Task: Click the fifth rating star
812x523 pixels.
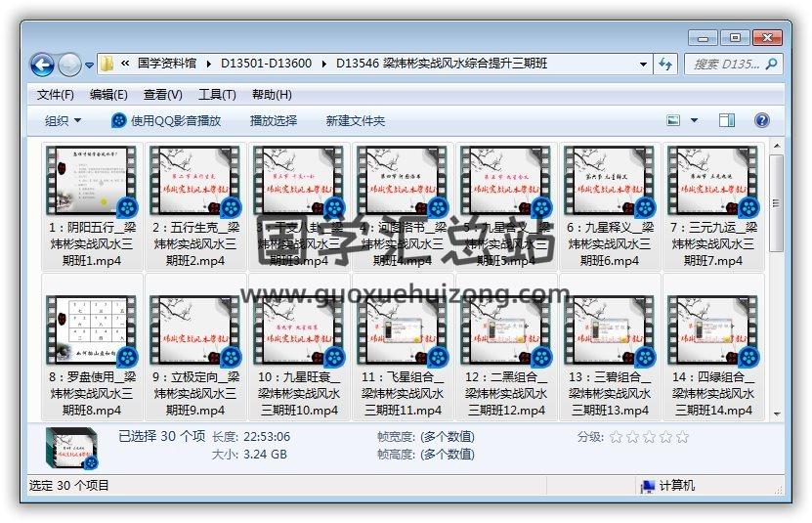Action: (682, 437)
